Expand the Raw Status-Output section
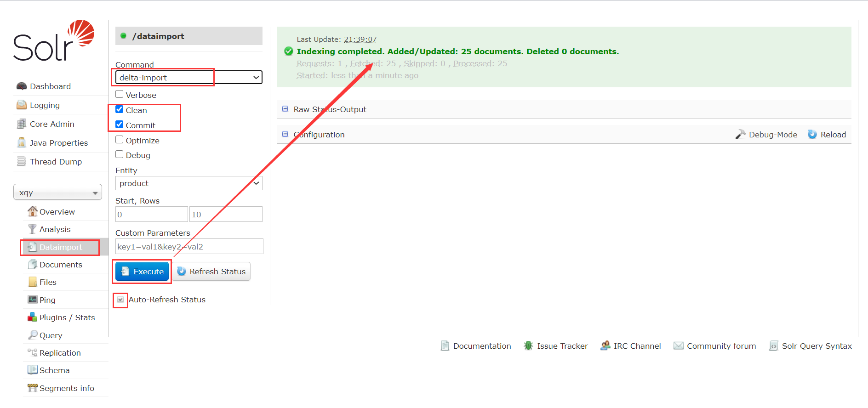The width and height of the screenshot is (868, 408). coord(330,109)
